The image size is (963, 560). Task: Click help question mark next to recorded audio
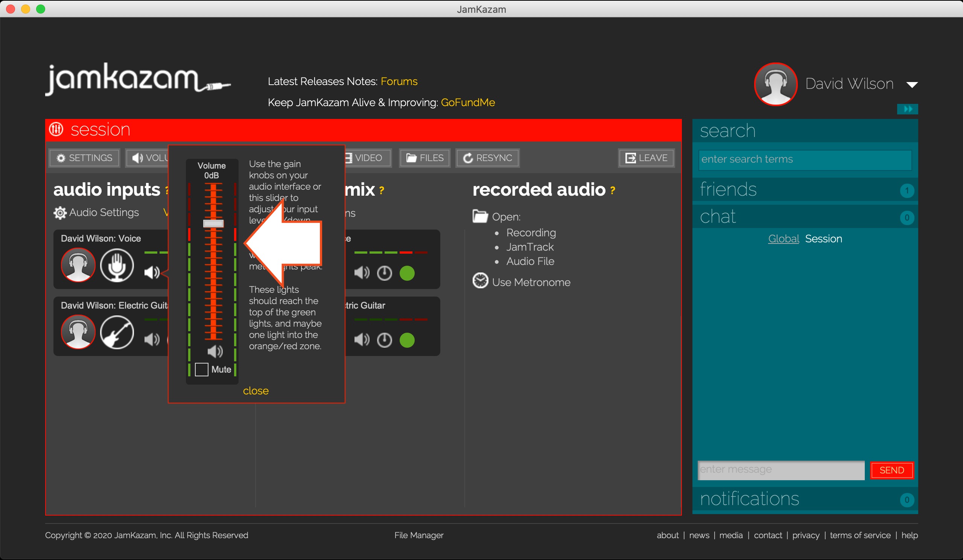coord(613,190)
